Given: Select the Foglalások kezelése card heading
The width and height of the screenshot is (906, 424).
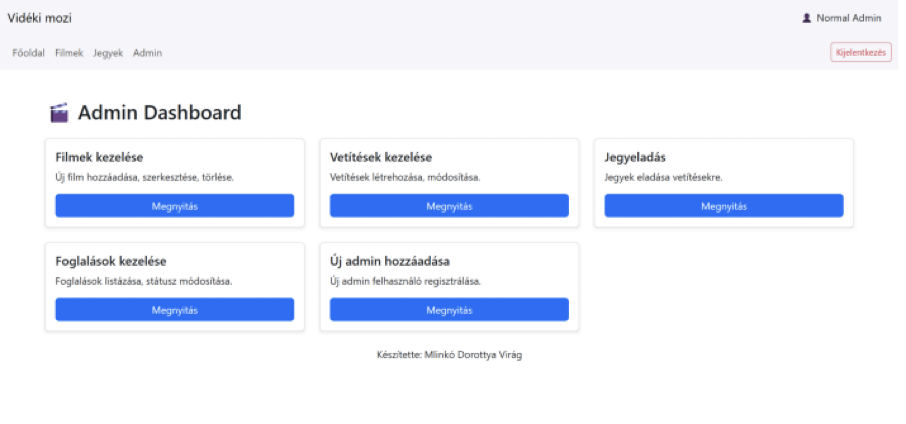Looking at the screenshot, I should tap(111, 261).
